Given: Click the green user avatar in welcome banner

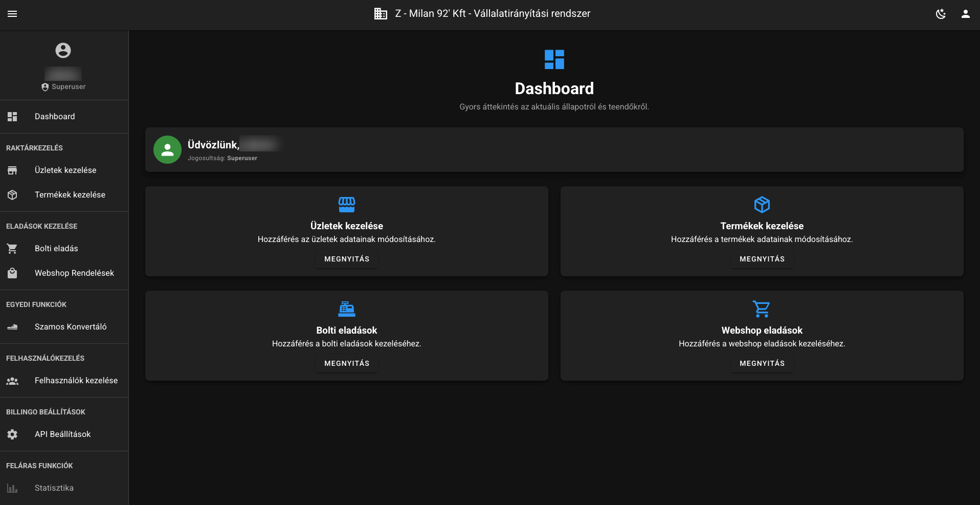Looking at the screenshot, I should tap(167, 149).
